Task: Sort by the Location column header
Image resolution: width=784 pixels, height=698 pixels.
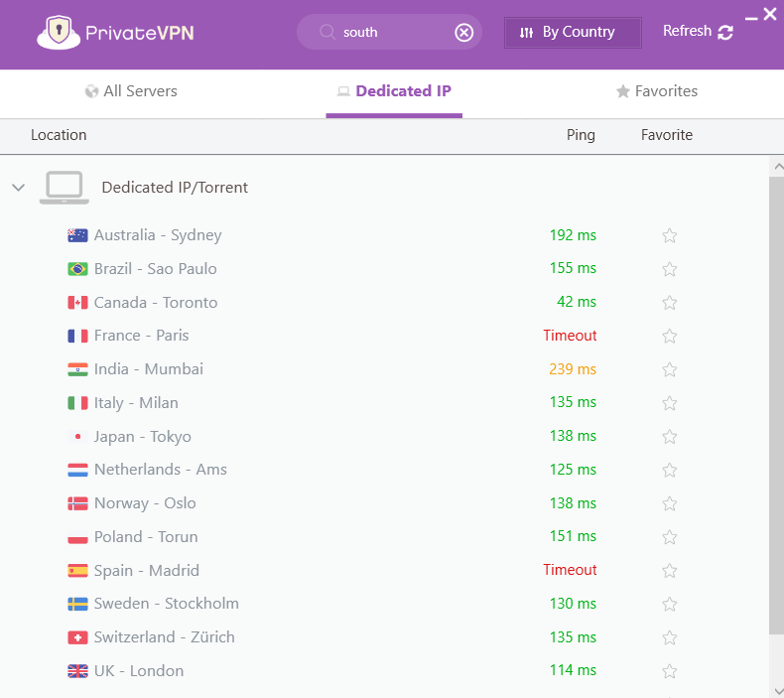Action: pyautogui.click(x=59, y=135)
